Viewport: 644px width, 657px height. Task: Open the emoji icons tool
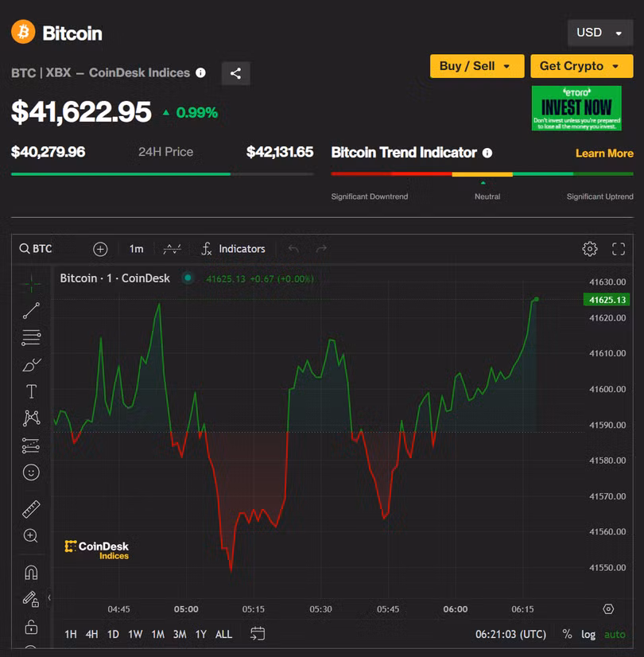[x=31, y=472]
